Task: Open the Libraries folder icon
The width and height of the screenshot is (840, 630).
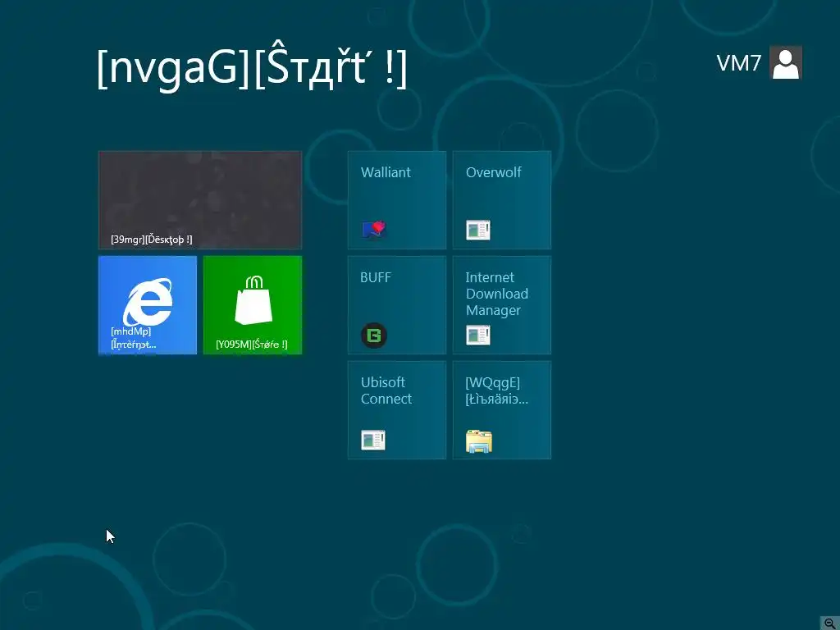Action: click(x=479, y=441)
